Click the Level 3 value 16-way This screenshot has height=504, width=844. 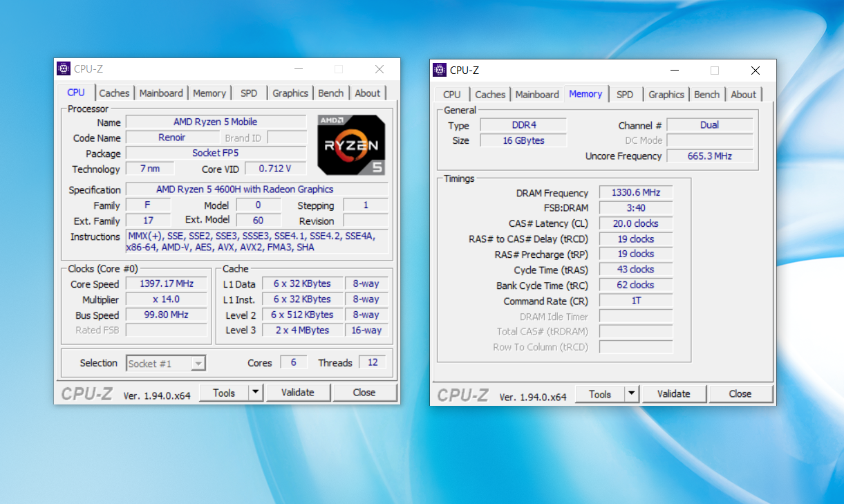(366, 330)
